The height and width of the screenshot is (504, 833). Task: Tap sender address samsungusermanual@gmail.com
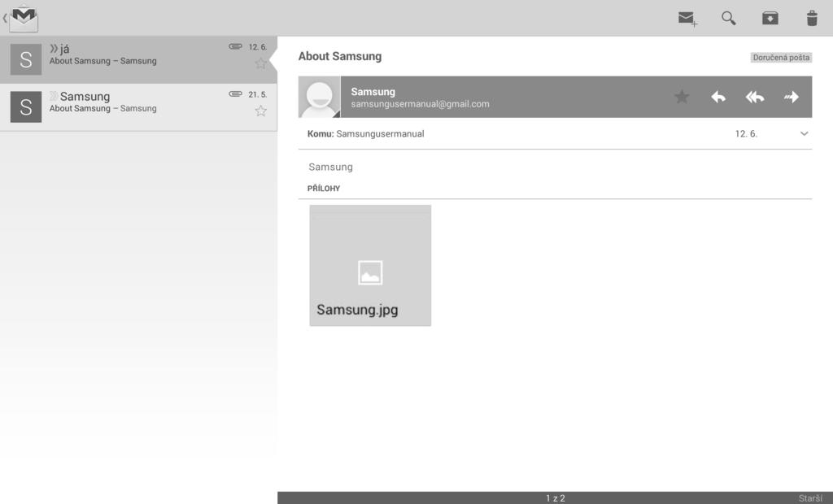(420, 104)
